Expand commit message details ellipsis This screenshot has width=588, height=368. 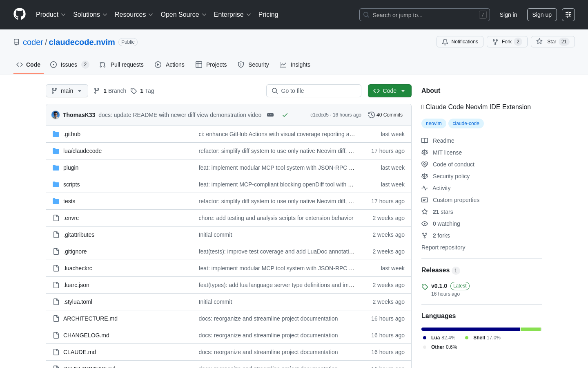click(270, 115)
